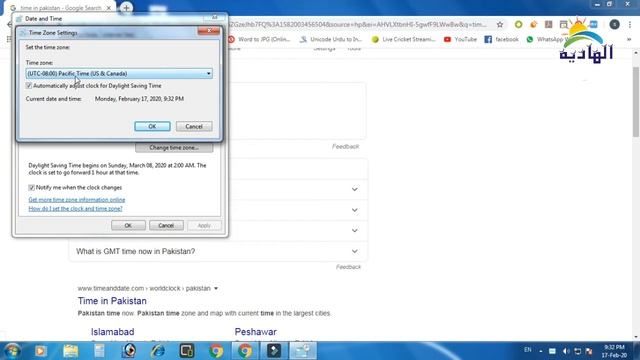Click the green circle extension icon
Viewport: 640px width, 360px height.
pyautogui.click(x=518, y=24)
